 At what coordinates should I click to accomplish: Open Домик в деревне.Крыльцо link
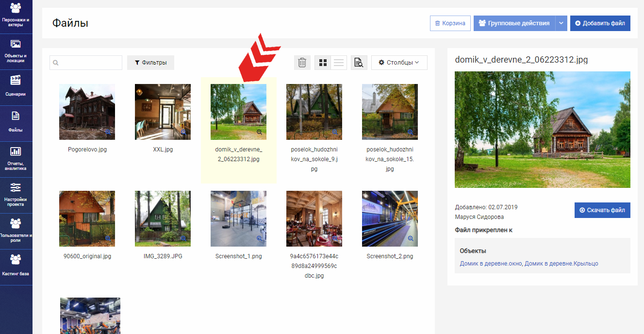[561, 264]
